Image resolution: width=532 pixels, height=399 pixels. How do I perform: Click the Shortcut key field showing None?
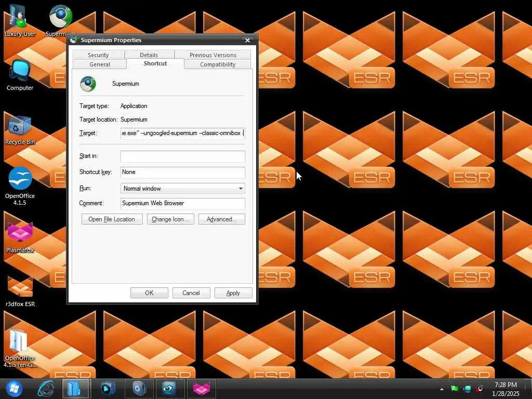(182, 172)
